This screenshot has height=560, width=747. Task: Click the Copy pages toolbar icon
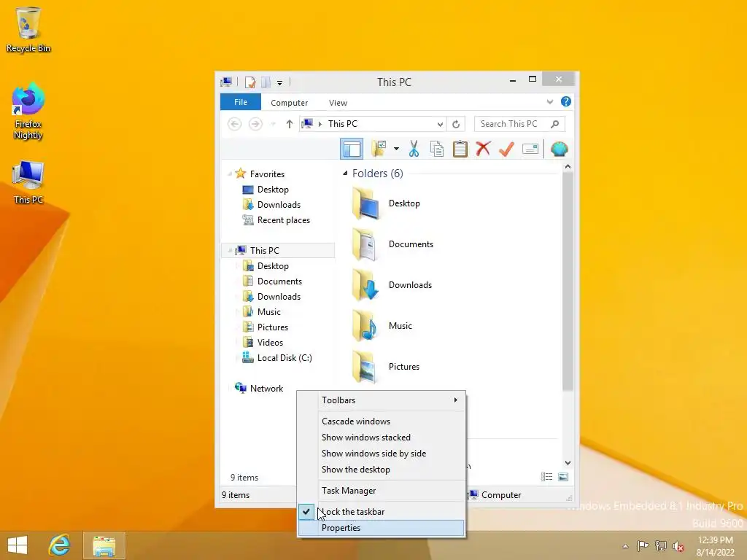click(x=436, y=149)
